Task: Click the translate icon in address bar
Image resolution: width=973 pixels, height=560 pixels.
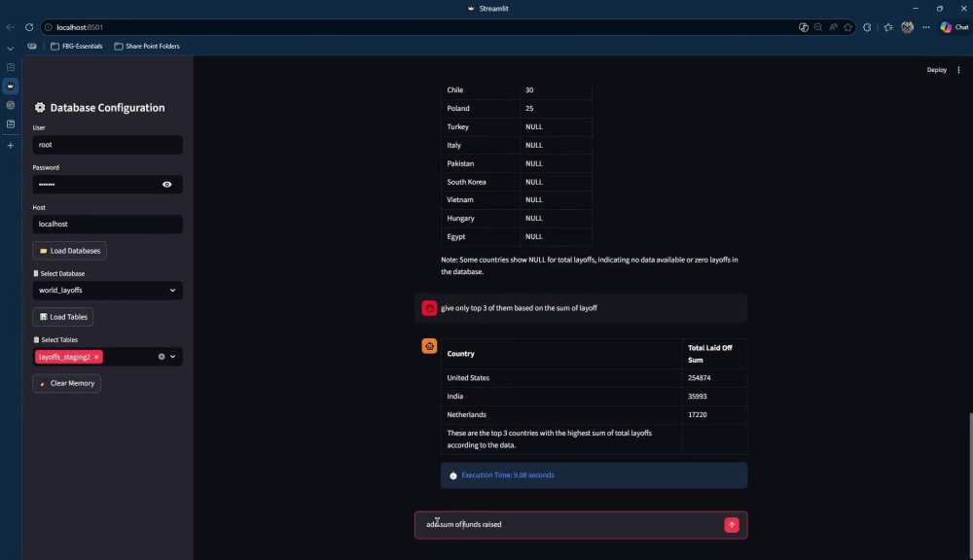Action: pos(804,27)
